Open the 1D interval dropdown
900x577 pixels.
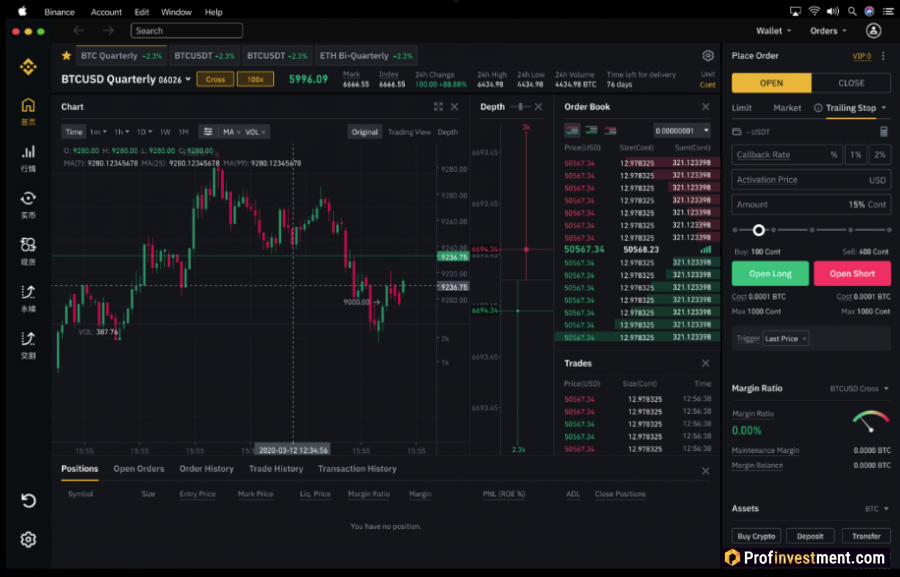click(x=144, y=132)
